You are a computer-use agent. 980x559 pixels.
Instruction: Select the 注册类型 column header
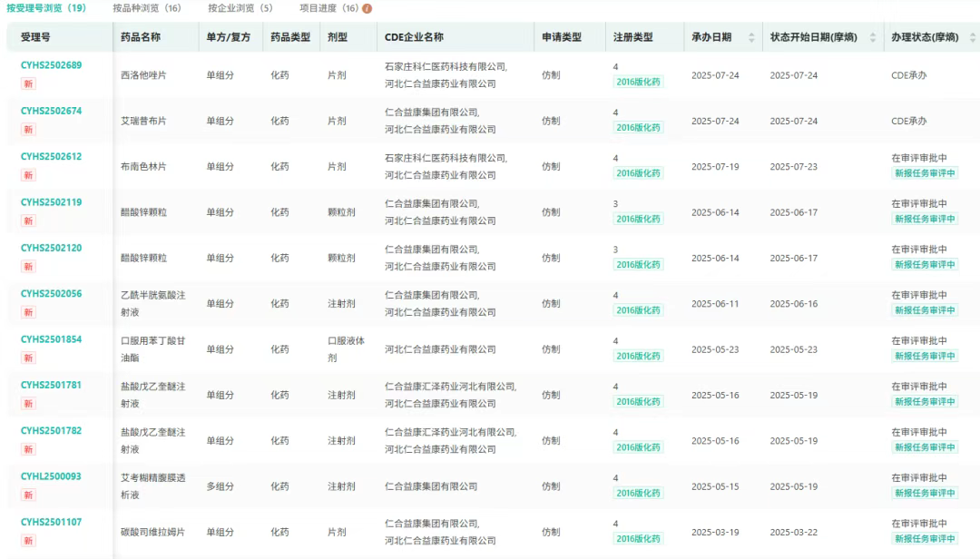(633, 37)
